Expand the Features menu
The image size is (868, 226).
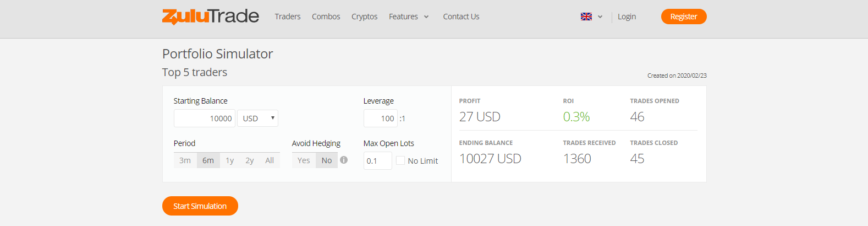pyautogui.click(x=408, y=17)
